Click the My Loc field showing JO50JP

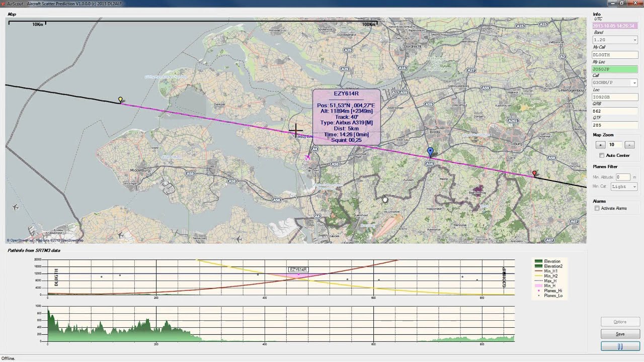[615, 69]
